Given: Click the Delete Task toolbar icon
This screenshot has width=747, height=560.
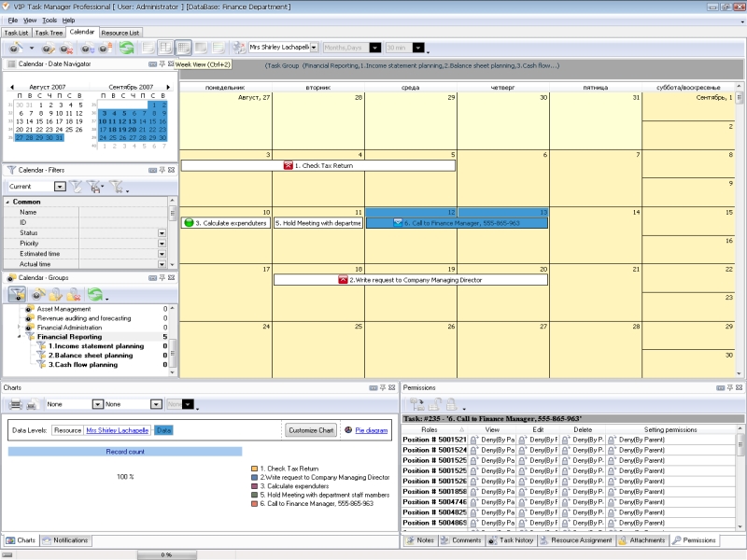Looking at the screenshot, I should pyautogui.click(x=66, y=48).
